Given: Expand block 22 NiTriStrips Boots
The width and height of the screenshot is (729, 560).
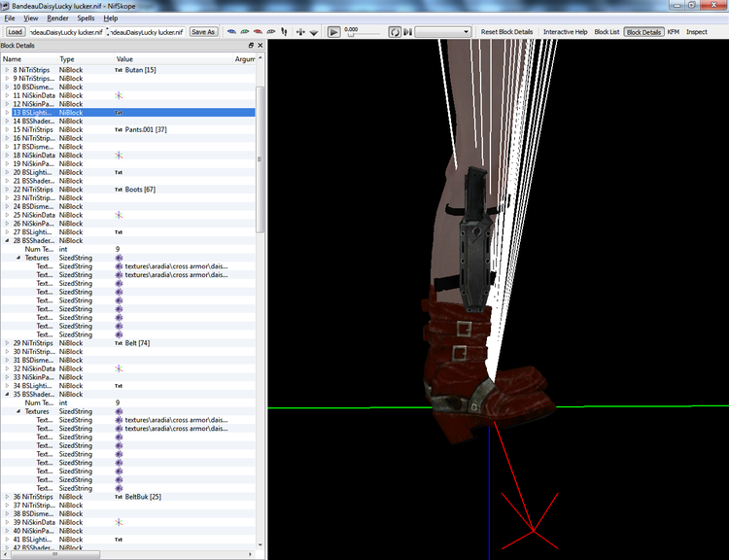Looking at the screenshot, I should pos(7,190).
